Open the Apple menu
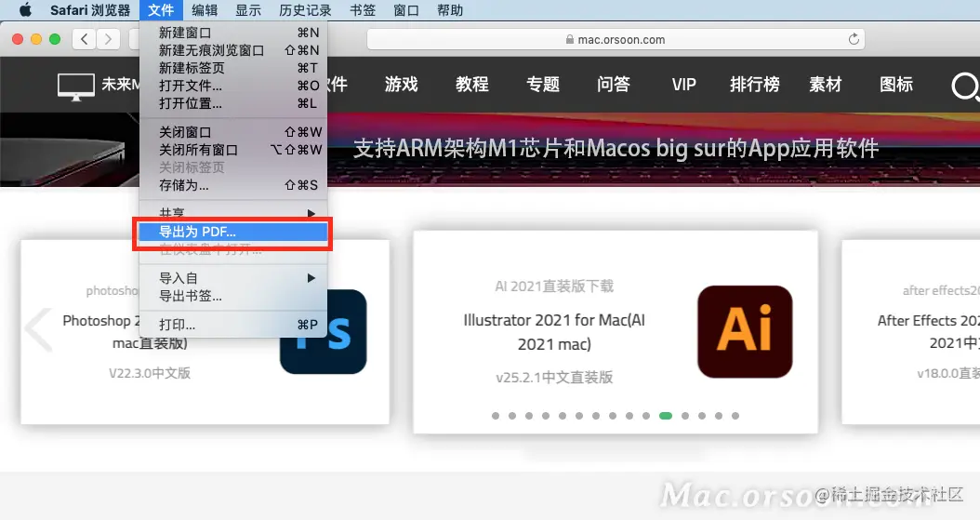980x520 pixels. (25, 10)
